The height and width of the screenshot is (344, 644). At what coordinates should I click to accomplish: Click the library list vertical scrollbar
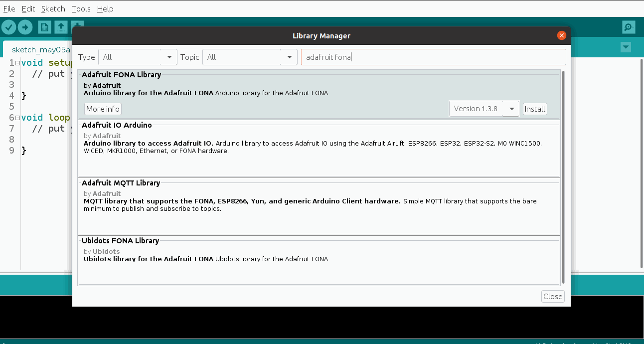click(x=564, y=177)
